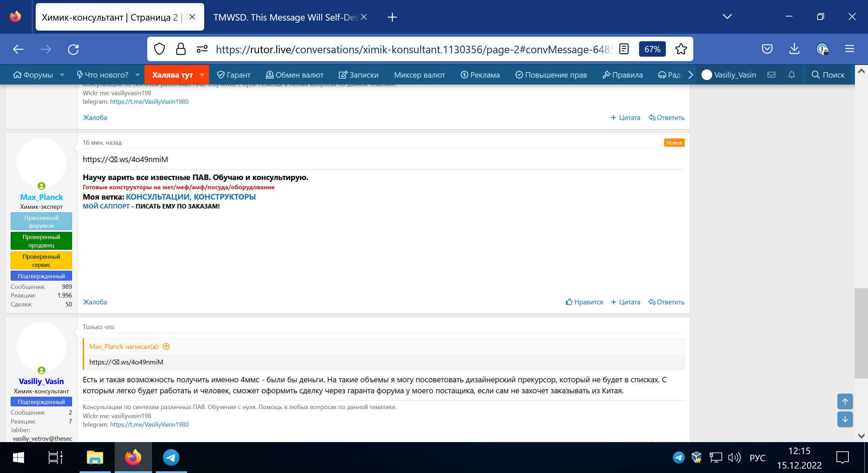Expand the Халява тут dropdown arrow
868x473 pixels.
coord(202,75)
